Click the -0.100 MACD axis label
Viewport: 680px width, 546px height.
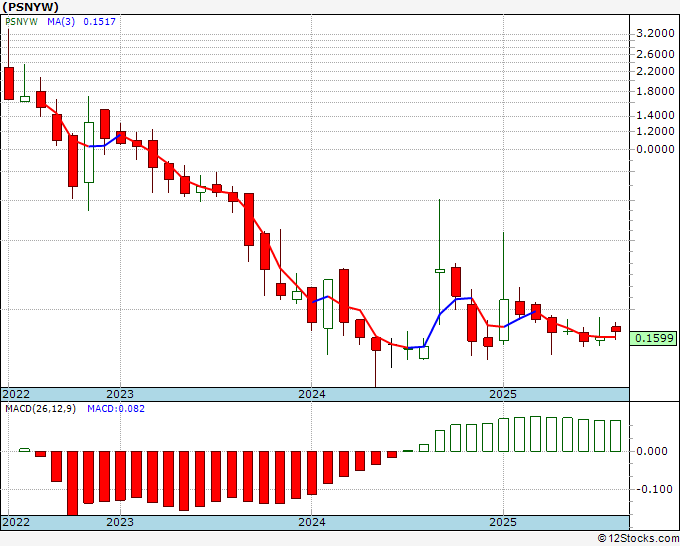[654, 489]
